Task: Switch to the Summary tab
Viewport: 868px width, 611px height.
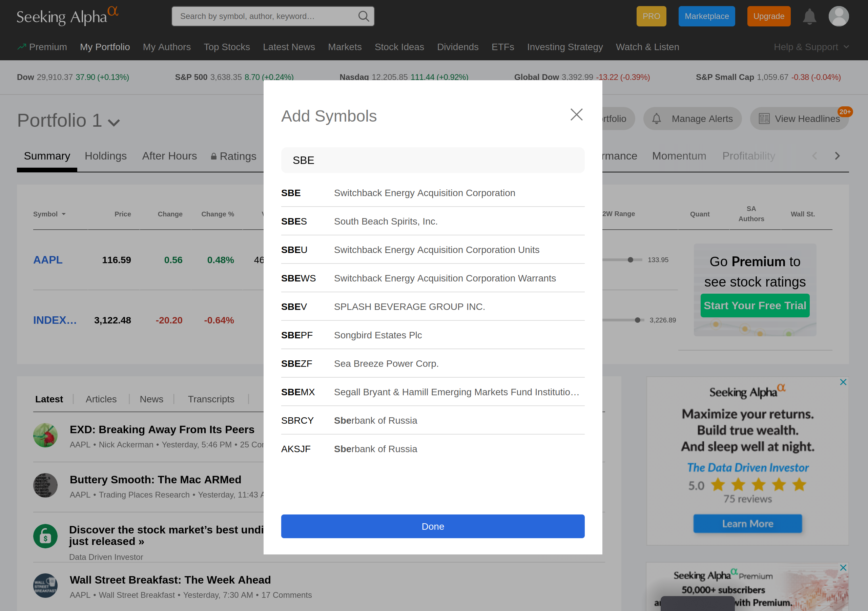Action: (47, 156)
